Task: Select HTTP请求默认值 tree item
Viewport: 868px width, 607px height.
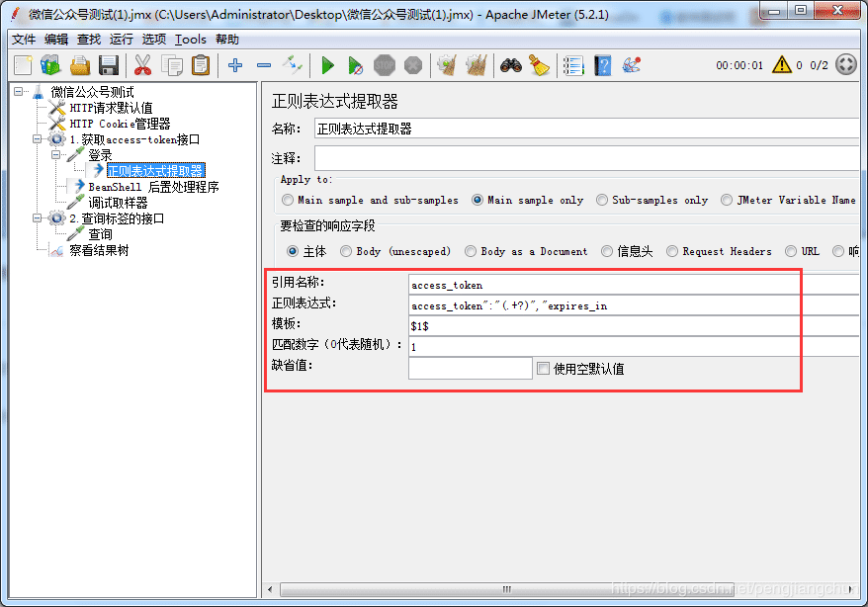Action: (x=111, y=108)
